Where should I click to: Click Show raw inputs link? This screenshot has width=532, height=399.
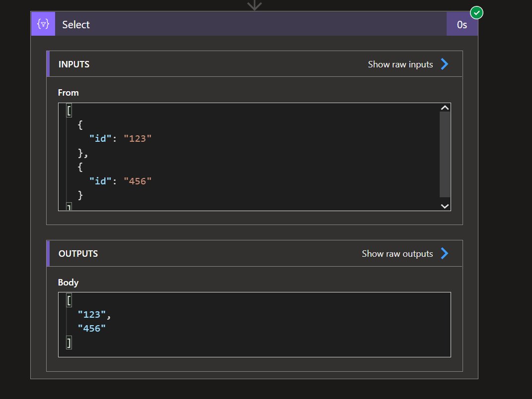pyautogui.click(x=400, y=64)
